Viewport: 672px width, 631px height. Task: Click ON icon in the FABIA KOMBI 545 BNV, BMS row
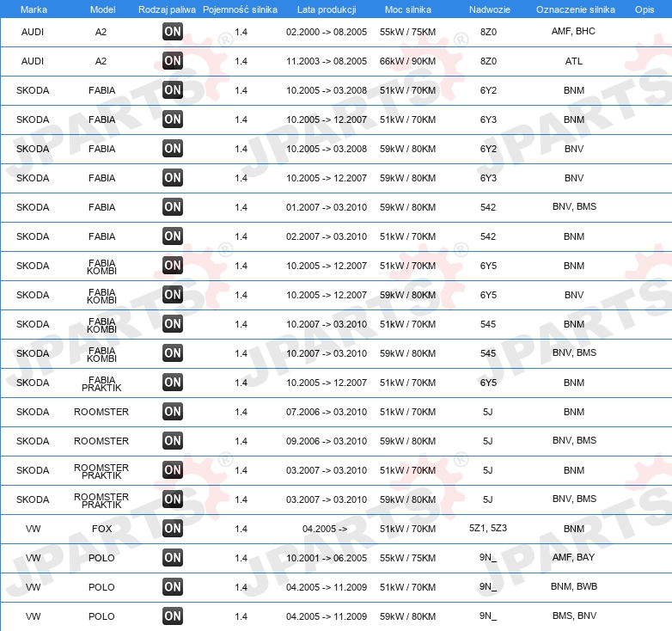click(x=173, y=352)
